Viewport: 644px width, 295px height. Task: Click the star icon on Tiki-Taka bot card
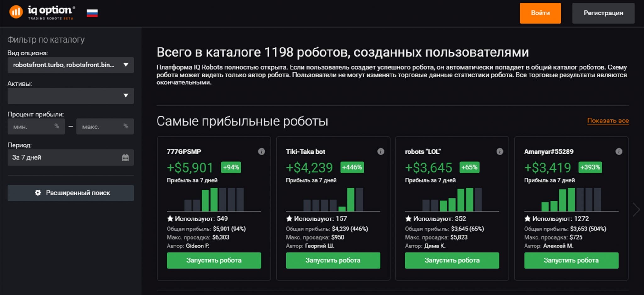coord(289,218)
